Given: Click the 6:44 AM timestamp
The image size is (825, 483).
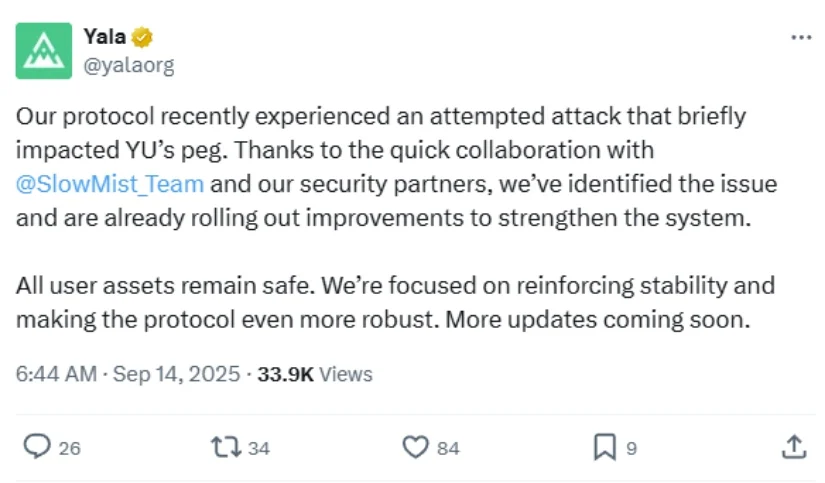Looking at the screenshot, I should (x=56, y=374).
